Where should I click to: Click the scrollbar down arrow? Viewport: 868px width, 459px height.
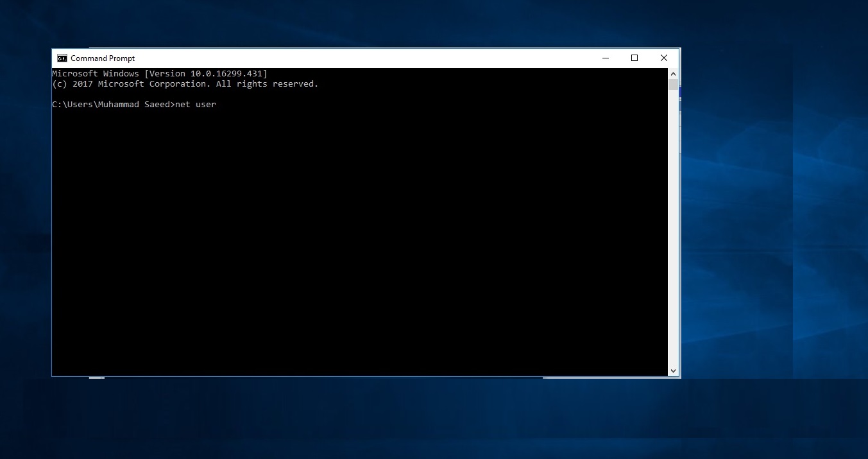(x=673, y=371)
